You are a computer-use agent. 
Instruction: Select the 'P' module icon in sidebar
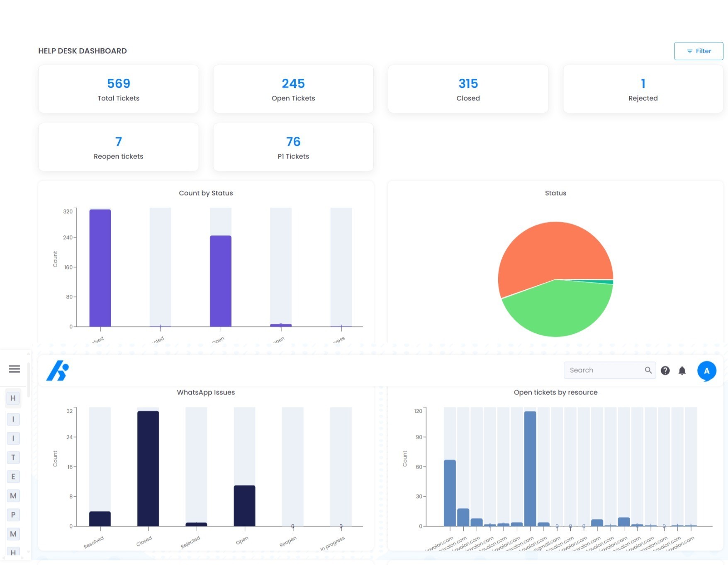(13, 514)
